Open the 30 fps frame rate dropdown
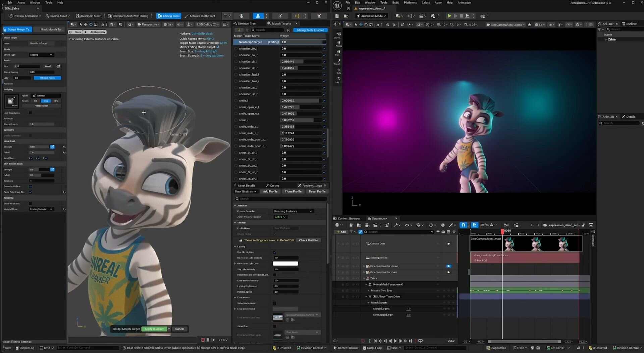The image size is (644, 353). (488, 225)
